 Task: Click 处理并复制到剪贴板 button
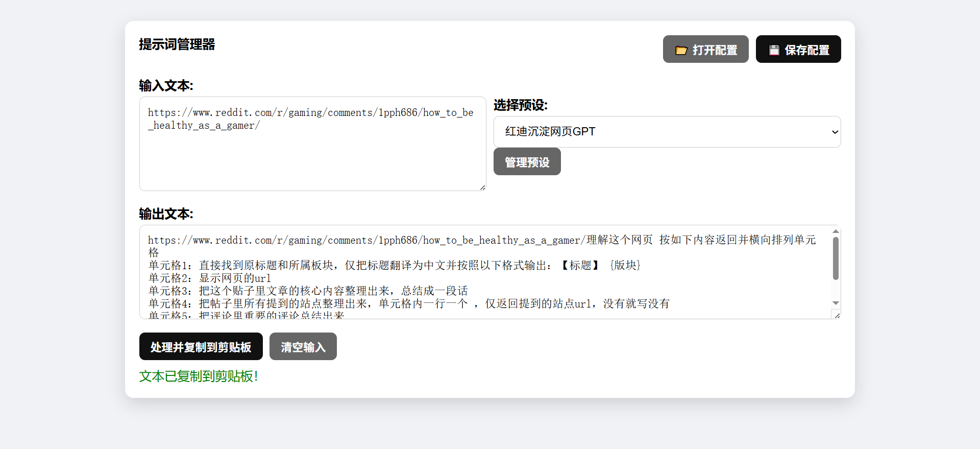point(201,347)
